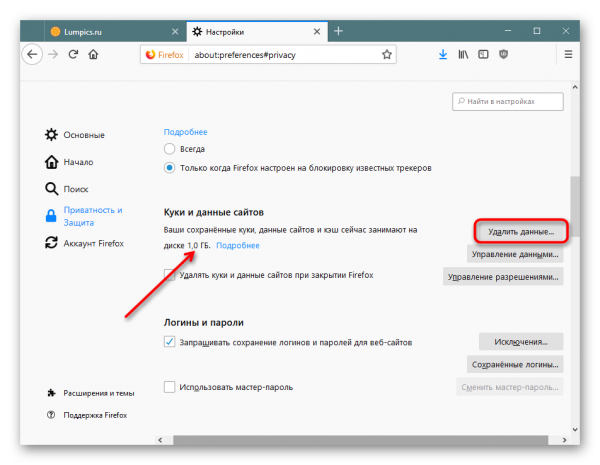The height and width of the screenshot is (465, 600).
Task: Open Аккаунт Firefox category
Action: click(85, 243)
